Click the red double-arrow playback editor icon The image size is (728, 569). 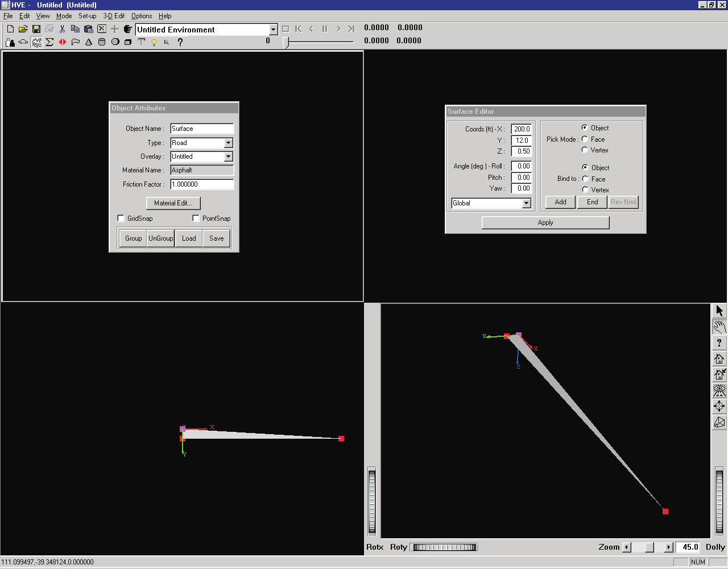(x=63, y=42)
